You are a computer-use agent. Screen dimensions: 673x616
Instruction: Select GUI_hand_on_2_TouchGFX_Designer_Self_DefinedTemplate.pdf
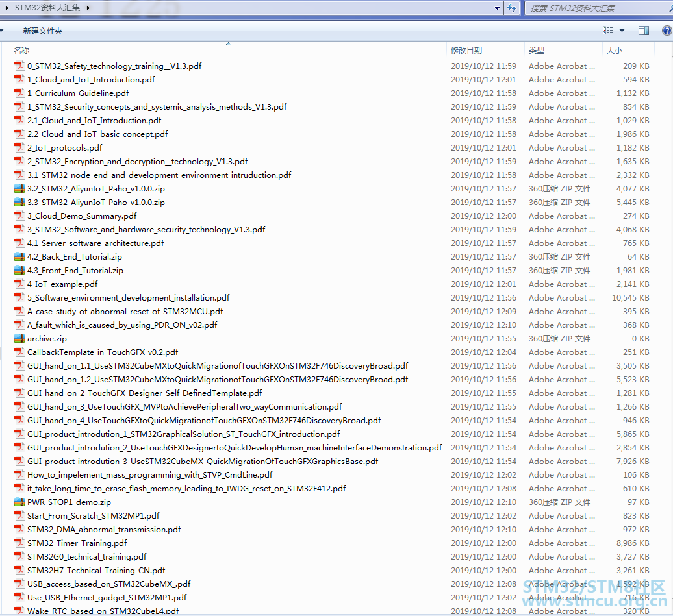[145, 393]
